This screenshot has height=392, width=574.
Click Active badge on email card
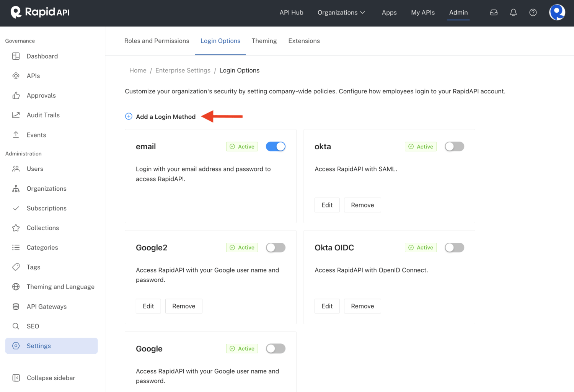(x=242, y=147)
